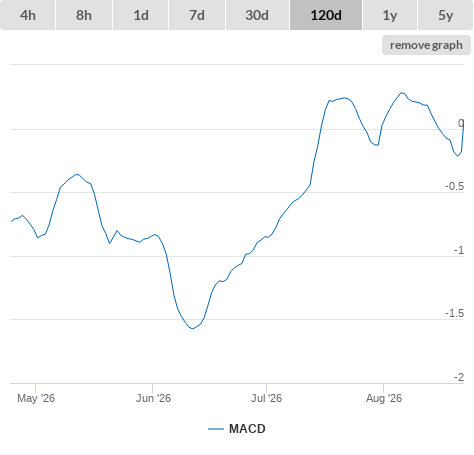Viewport: 474px width, 455px height.
Task: Click the Aug '26 axis label
Action: point(384,398)
